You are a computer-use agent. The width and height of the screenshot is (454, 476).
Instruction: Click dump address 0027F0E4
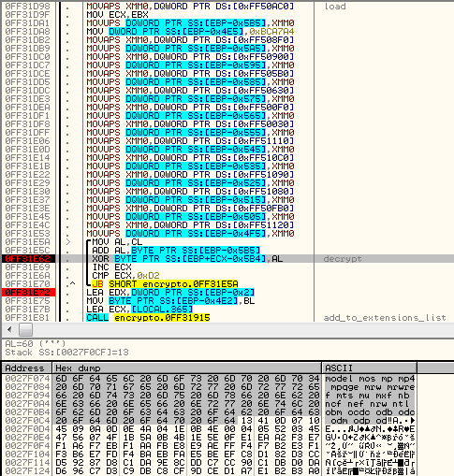click(27, 438)
